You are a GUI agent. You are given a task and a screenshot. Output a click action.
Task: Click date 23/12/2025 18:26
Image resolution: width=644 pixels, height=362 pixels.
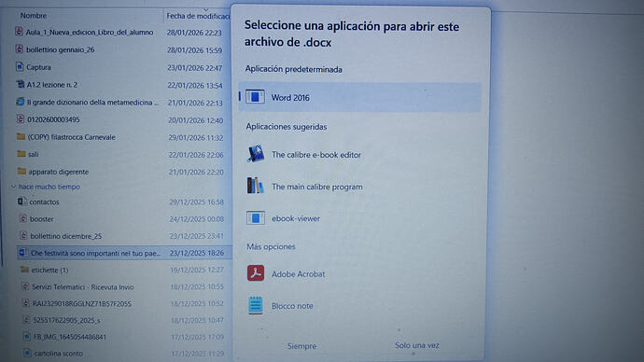tap(197, 253)
